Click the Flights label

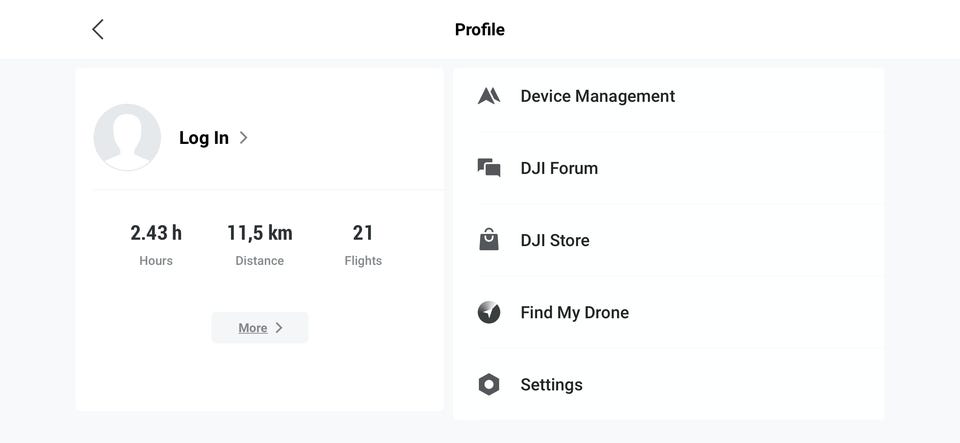363,261
